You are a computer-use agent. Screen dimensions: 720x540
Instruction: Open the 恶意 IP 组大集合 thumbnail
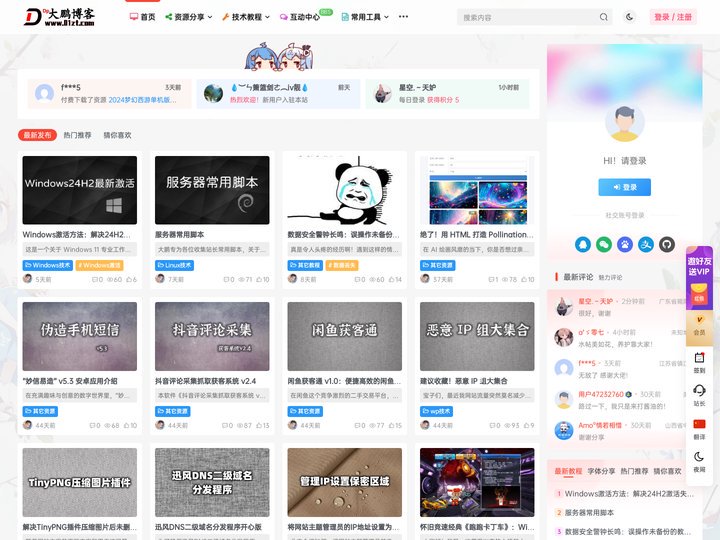tap(477, 336)
